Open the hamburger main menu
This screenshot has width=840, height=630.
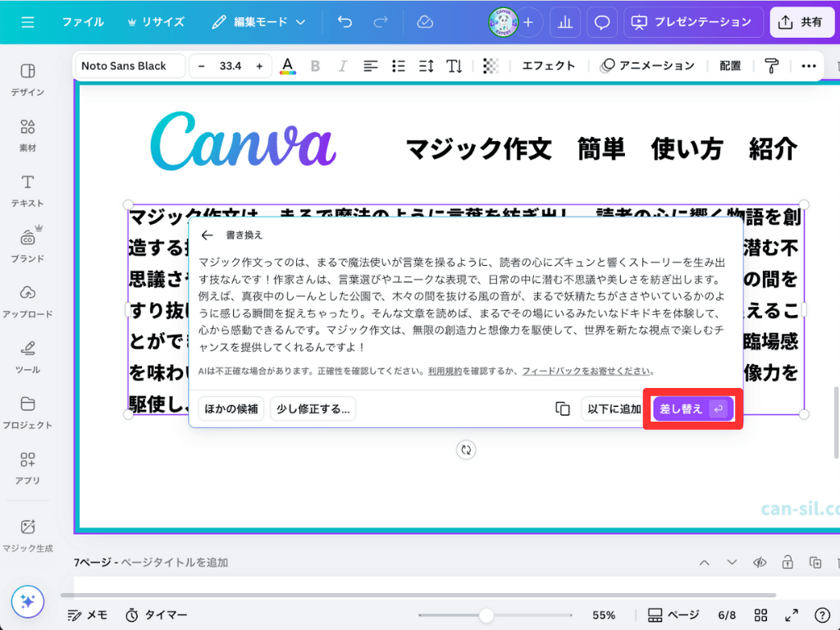click(27, 22)
